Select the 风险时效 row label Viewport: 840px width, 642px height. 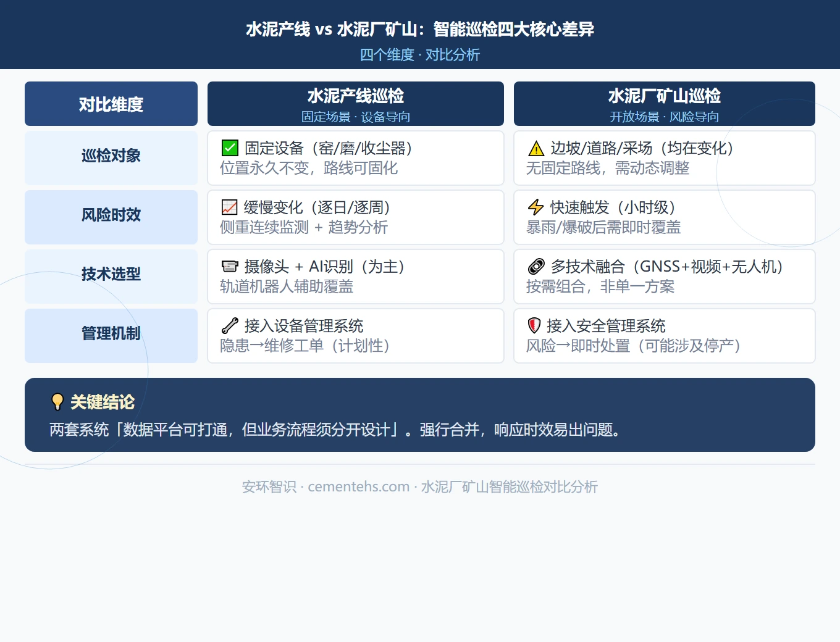(111, 217)
